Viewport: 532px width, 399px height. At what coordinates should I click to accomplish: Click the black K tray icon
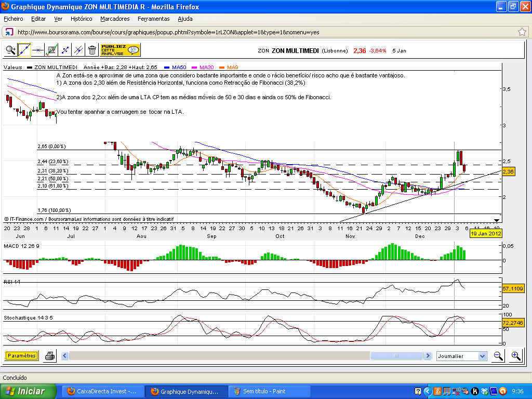tap(475, 392)
